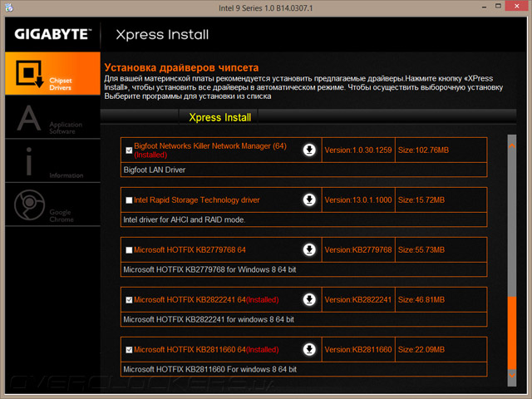Click 'Version:KB2811660' cell
Viewport: 532px width, 399px height.
[358, 349]
